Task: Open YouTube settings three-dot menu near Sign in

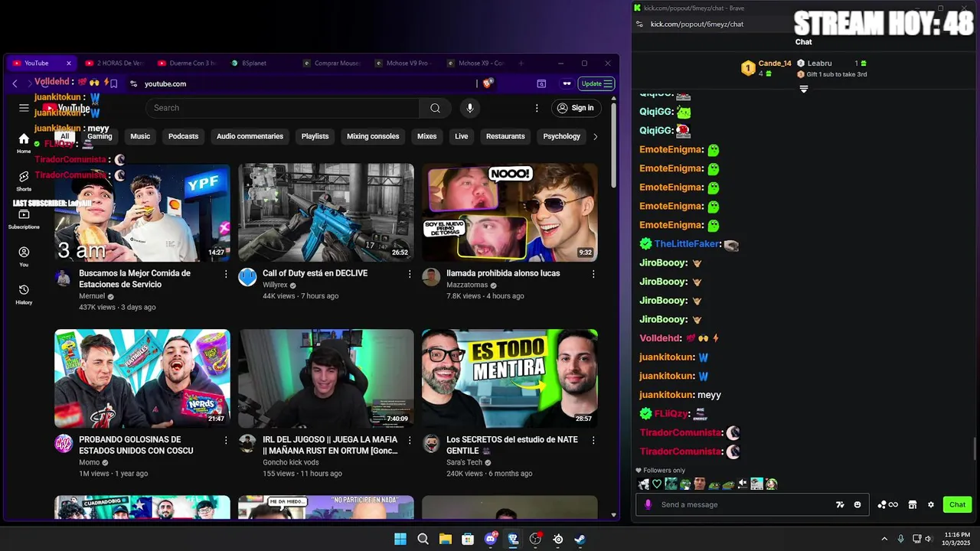Action: pos(537,108)
